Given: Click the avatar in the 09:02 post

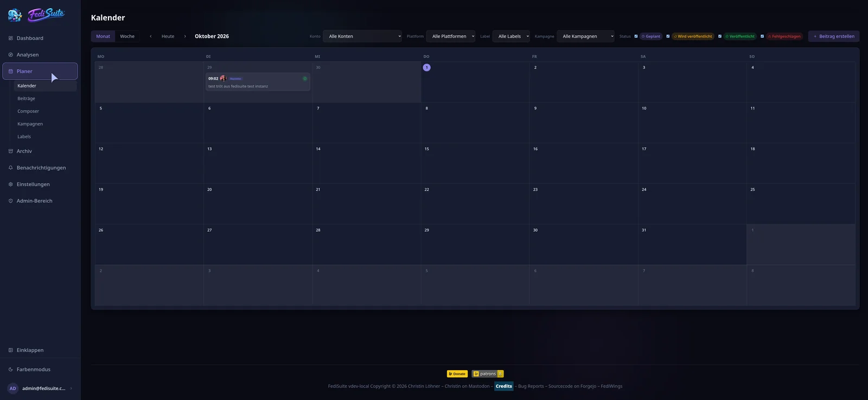Looking at the screenshot, I should pos(223,79).
